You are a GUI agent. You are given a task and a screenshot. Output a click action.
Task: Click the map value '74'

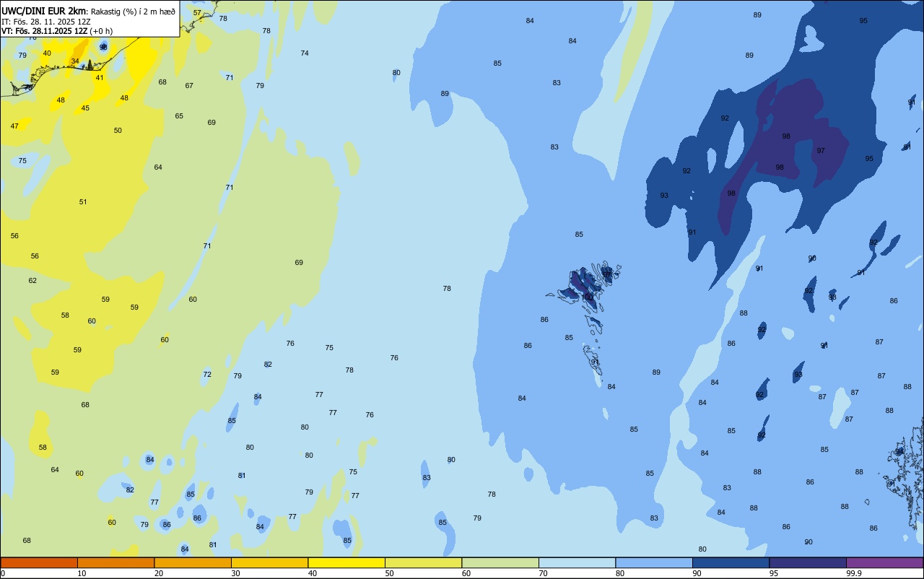coord(305,53)
